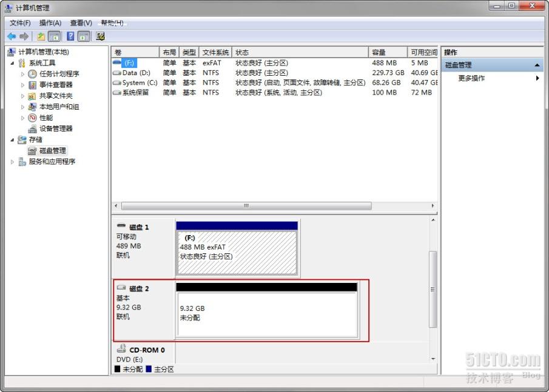Viewport: 549px width, 392px height.
Task: Select the (F:) volume row
Action: tap(275, 63)
